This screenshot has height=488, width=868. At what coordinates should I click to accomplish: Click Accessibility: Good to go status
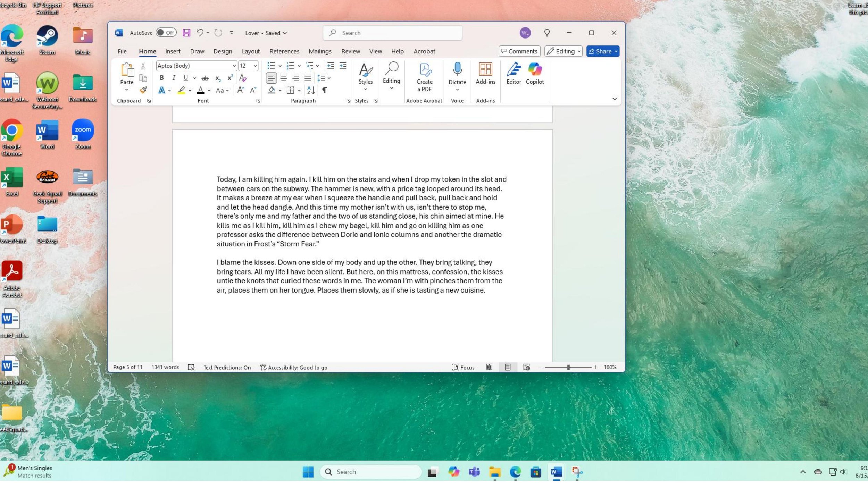click(x=294, y=367)
